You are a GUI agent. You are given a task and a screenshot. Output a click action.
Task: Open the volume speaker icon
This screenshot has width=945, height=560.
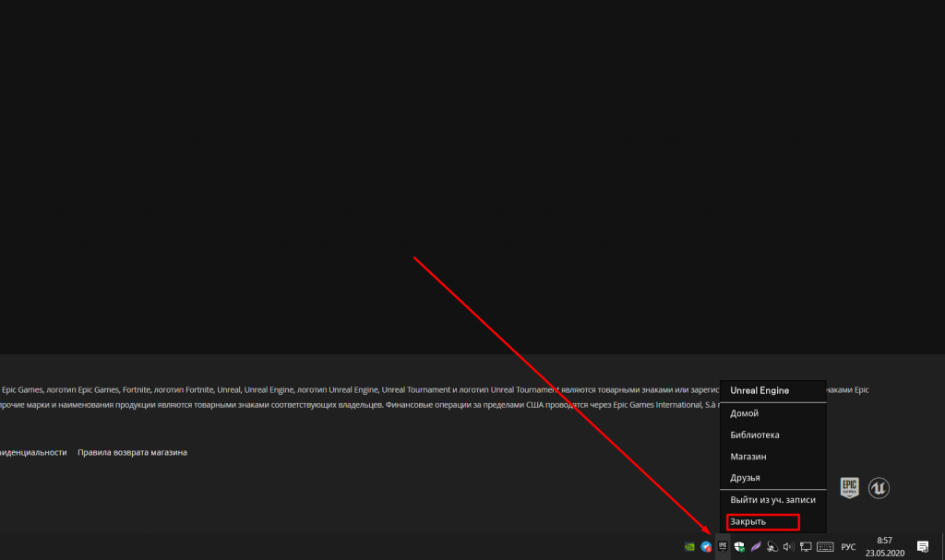tap(788, 546)
